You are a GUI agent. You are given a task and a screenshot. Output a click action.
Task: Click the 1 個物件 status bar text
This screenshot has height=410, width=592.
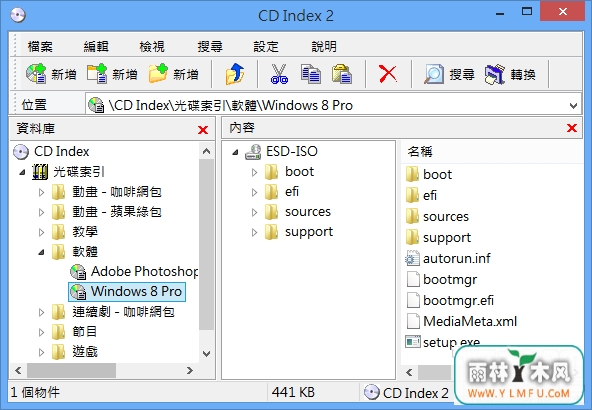click(x=35, y=392)
